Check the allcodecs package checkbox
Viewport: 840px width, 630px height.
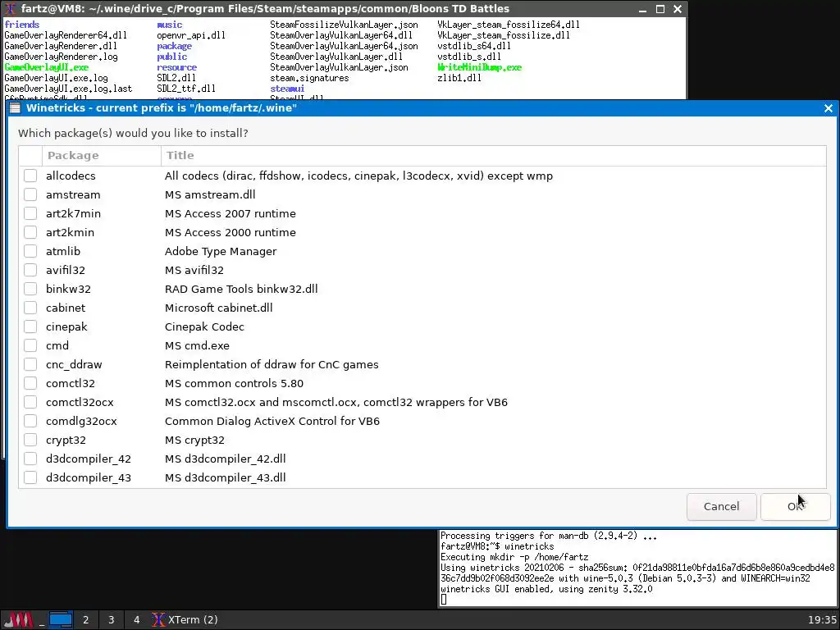click(x=30, y=176)
